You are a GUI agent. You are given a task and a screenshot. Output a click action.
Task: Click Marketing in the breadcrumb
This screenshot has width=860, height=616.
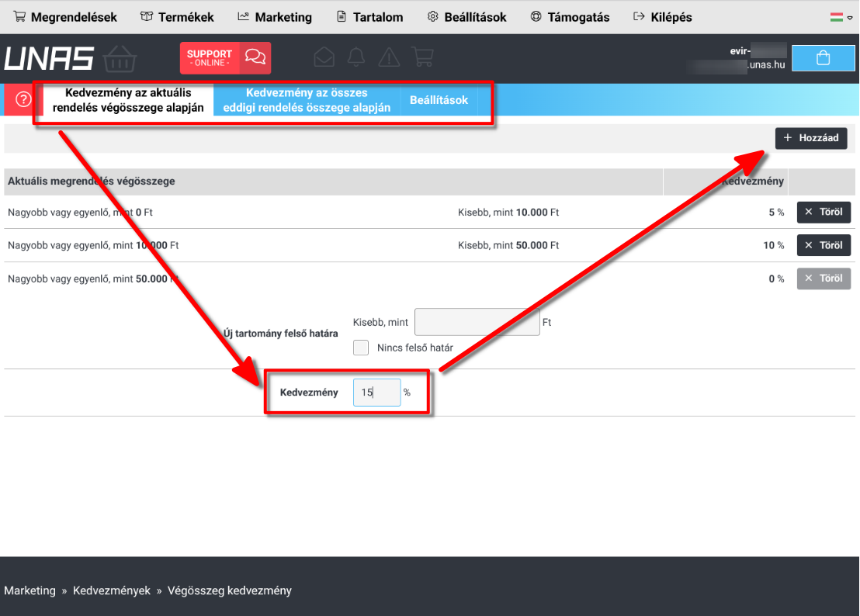pos(29,591)
